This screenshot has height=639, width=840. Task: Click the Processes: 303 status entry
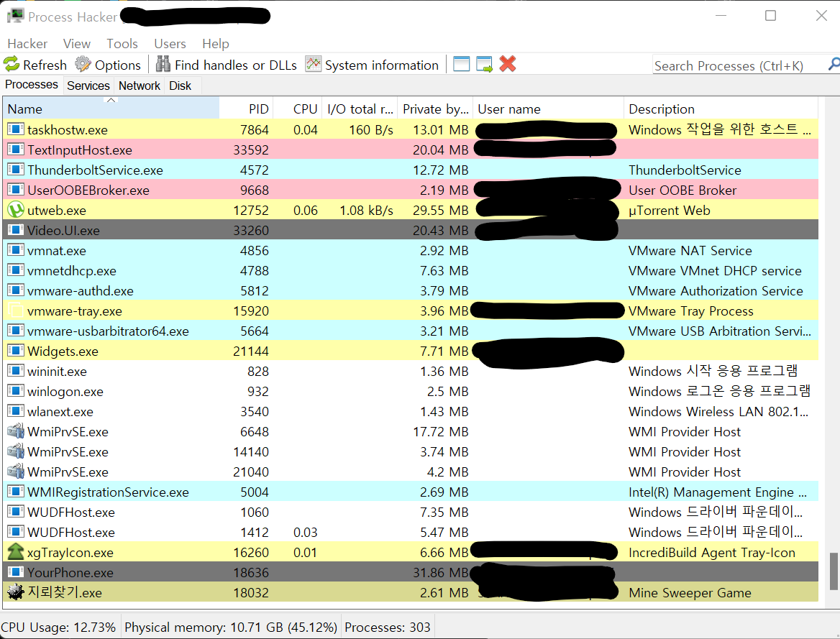tap(388, 627)
